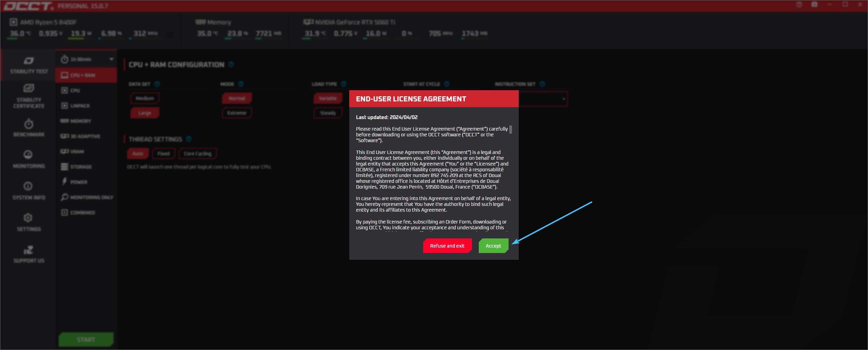Open the Settings gear in sidebar
This screenshot has height=350, width=868.
[29, 222]
